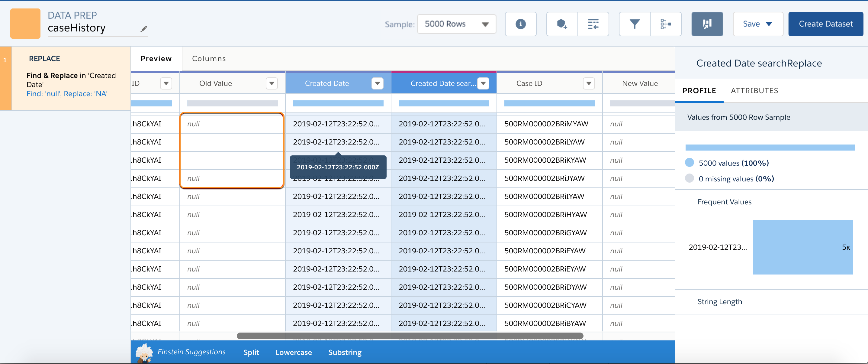
Task: Toggle the column profile panel icon
Action: coord(707,24)
